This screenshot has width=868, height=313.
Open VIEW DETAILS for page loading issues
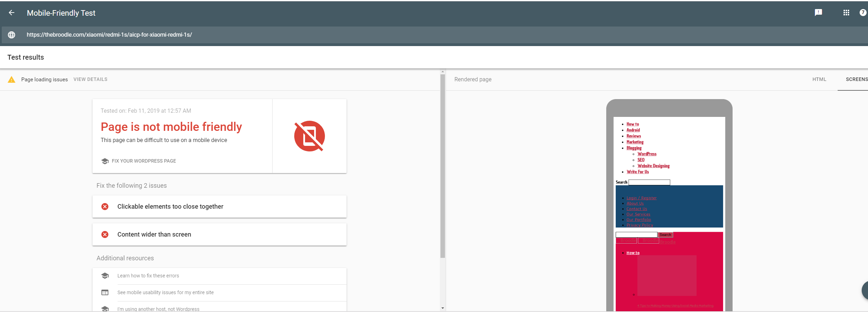tap(90, 80)
